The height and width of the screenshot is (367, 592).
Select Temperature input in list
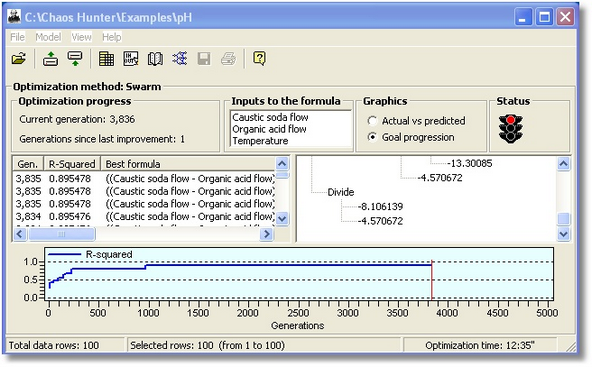pyautogui.click(x=260, y=141)
